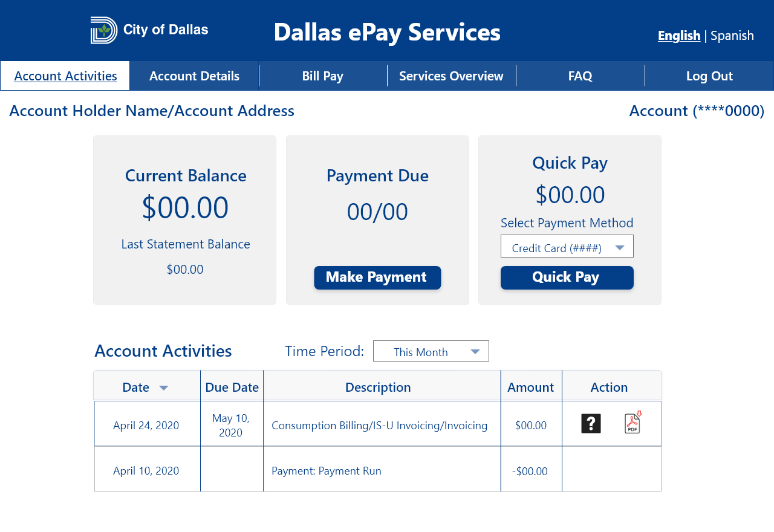This screenshot has width=774, height=532.
Task: Click the question mark help icon on the invoice row
Action: (x=591, y=423)
